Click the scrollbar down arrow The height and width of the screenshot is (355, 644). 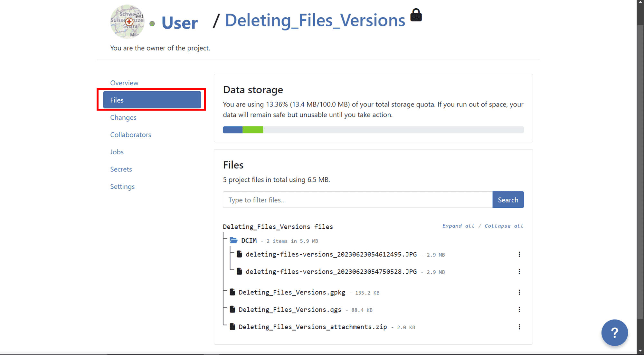640,351
